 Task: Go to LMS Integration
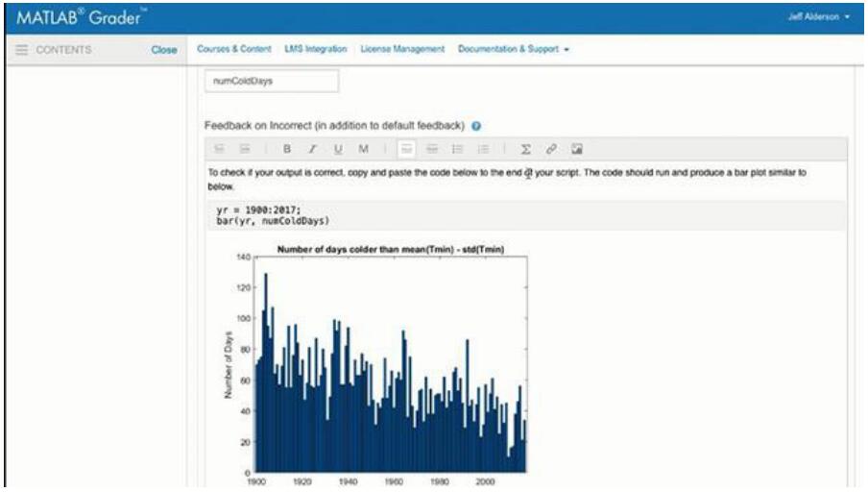pyautogui.click(x=315, y=49)
